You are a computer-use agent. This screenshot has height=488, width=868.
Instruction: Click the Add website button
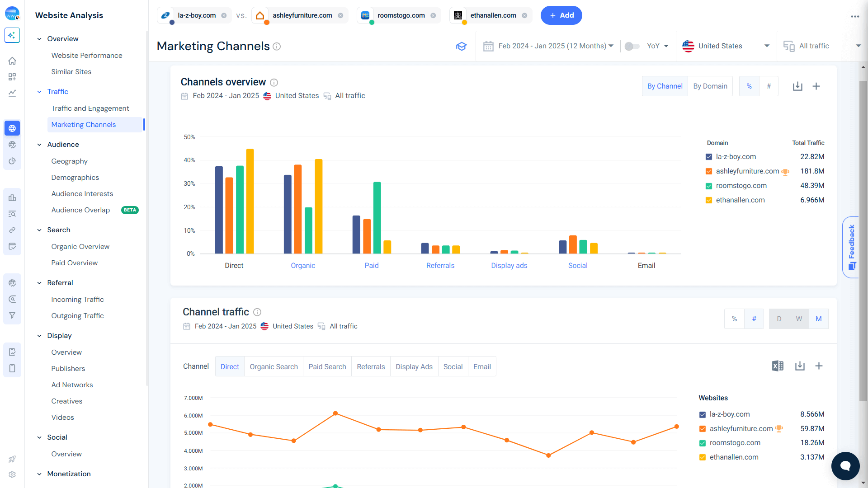(561, 15)
